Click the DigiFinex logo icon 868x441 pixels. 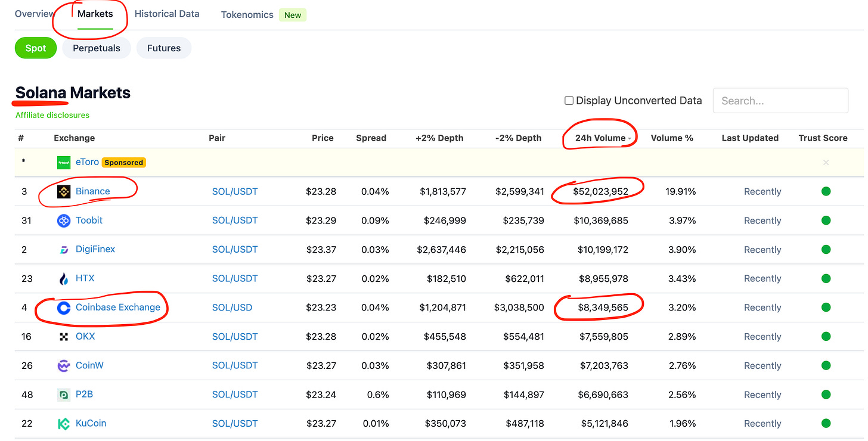point(64,250)
